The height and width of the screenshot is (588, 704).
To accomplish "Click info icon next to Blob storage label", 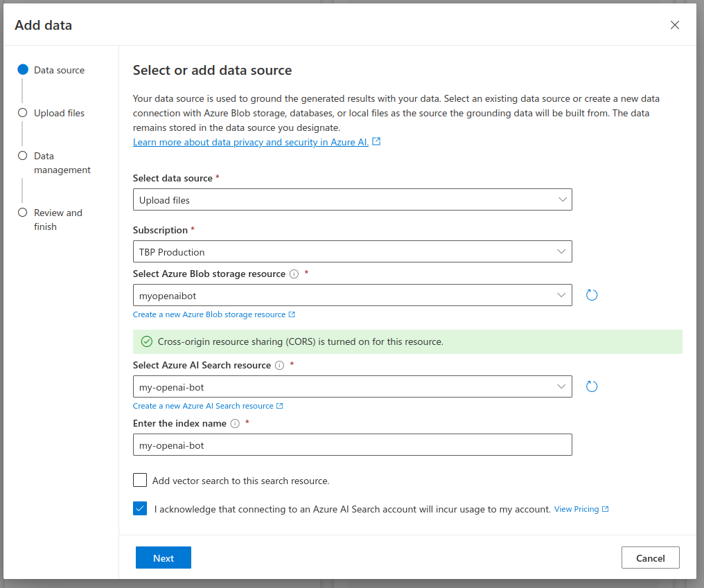I will click(x=294, y=274).
